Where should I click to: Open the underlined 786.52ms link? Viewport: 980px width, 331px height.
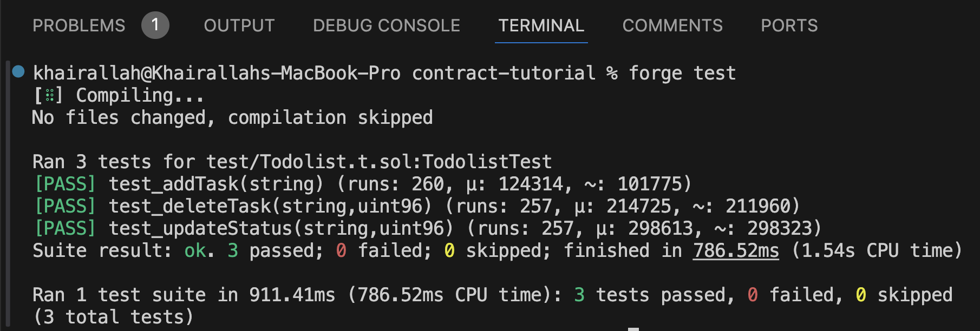pos(736,250)
